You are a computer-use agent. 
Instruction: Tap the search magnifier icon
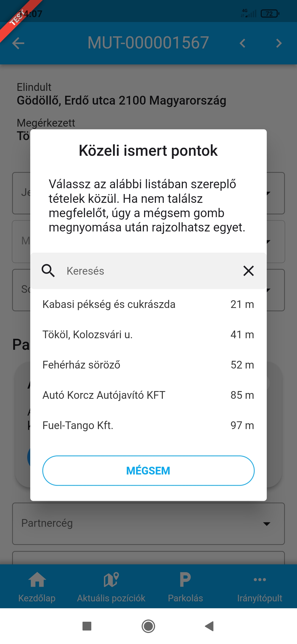pos(48,271)
